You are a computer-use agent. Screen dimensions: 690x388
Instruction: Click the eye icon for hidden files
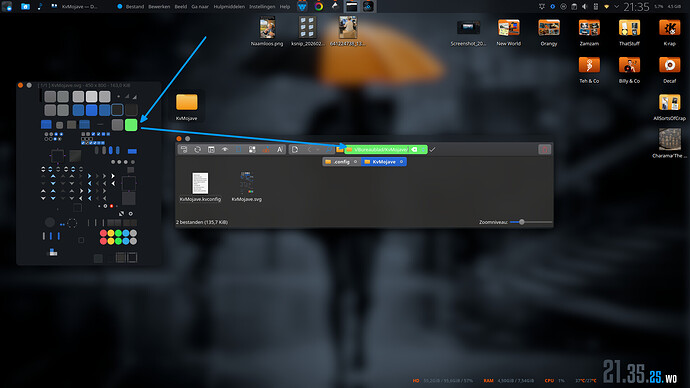click(225, 150)
